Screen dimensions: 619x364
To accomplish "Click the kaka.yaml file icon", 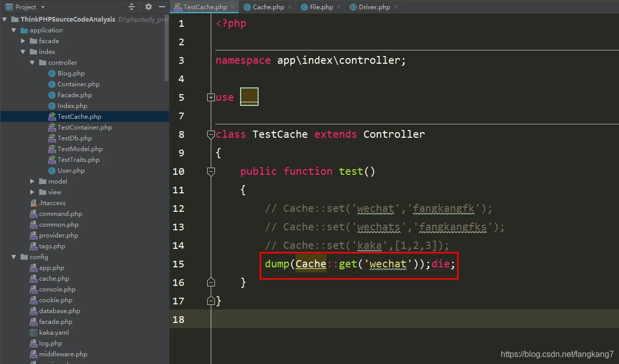I will [x=33, y=333].
